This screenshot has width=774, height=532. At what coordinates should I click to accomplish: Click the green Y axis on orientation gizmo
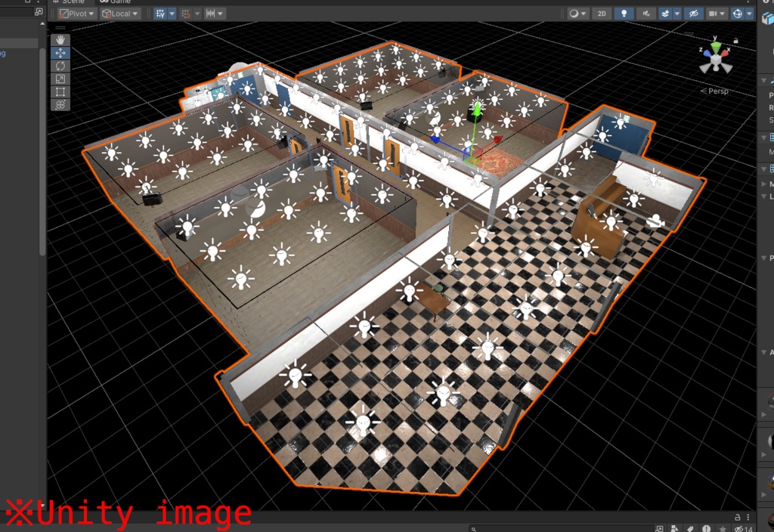click(716, 47)
